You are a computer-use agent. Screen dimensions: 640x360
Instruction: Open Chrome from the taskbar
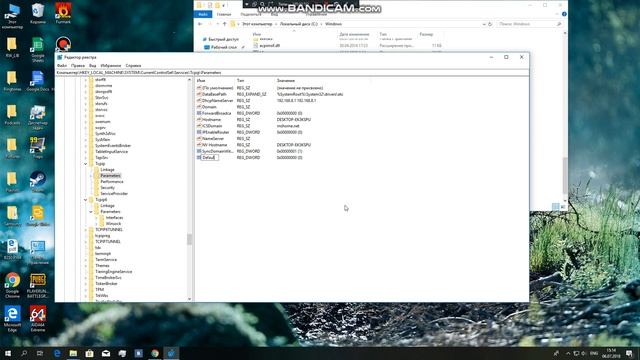pos(155,353)
